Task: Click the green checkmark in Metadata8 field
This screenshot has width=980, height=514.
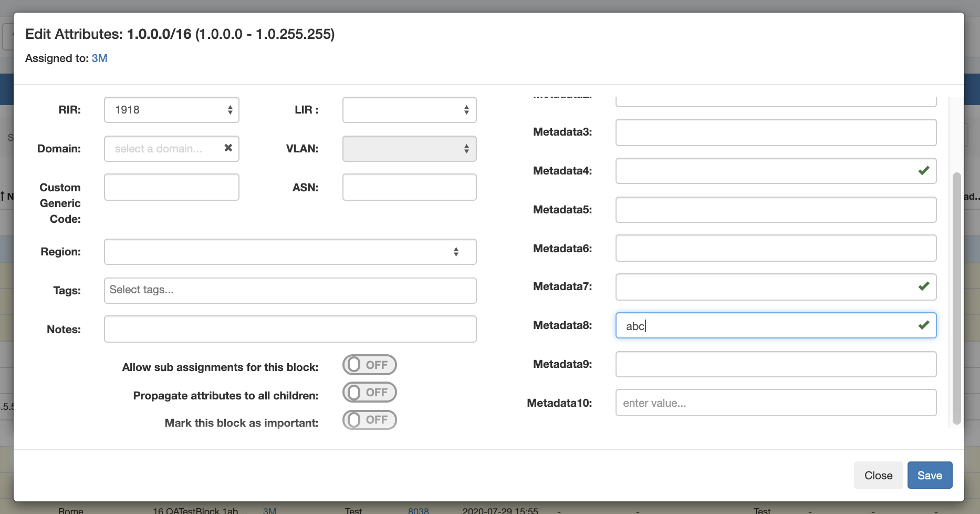Action: click(923, 325)
